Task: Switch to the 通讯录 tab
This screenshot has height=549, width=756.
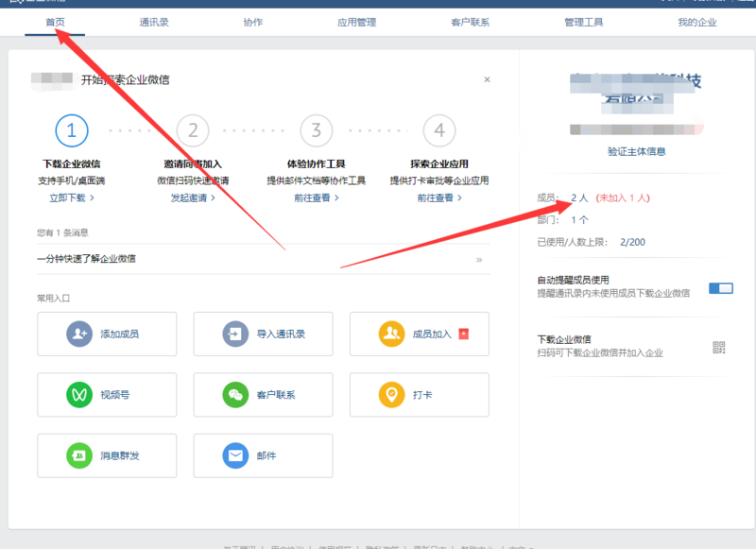Action: (154, 22)
